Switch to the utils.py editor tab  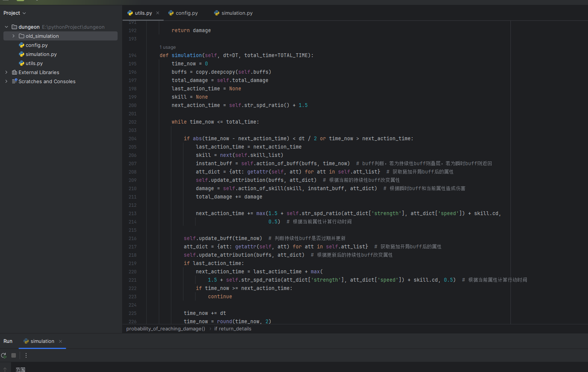click(x=143, y=13)
